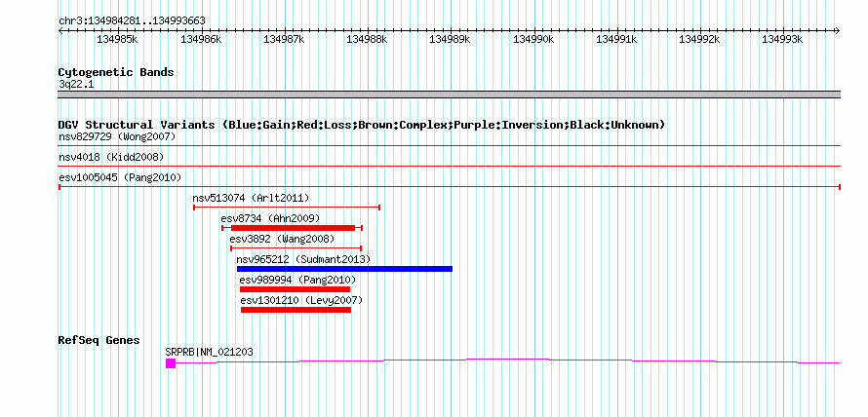Click the esv1005045 (Pang2010) variant label
This screenshot has width=868, height=417.
(x=120, y=177)
